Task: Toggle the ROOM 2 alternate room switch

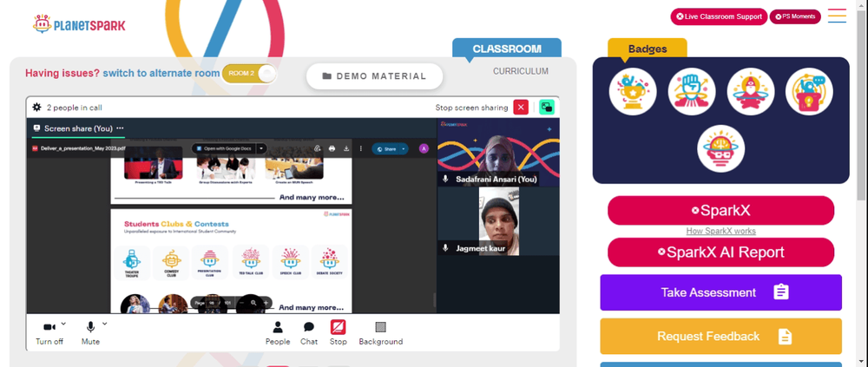Action: coord(249,74)
